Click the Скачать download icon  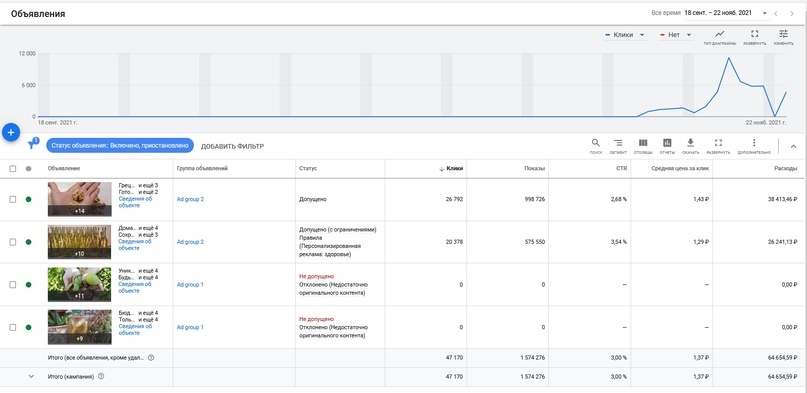691,146
